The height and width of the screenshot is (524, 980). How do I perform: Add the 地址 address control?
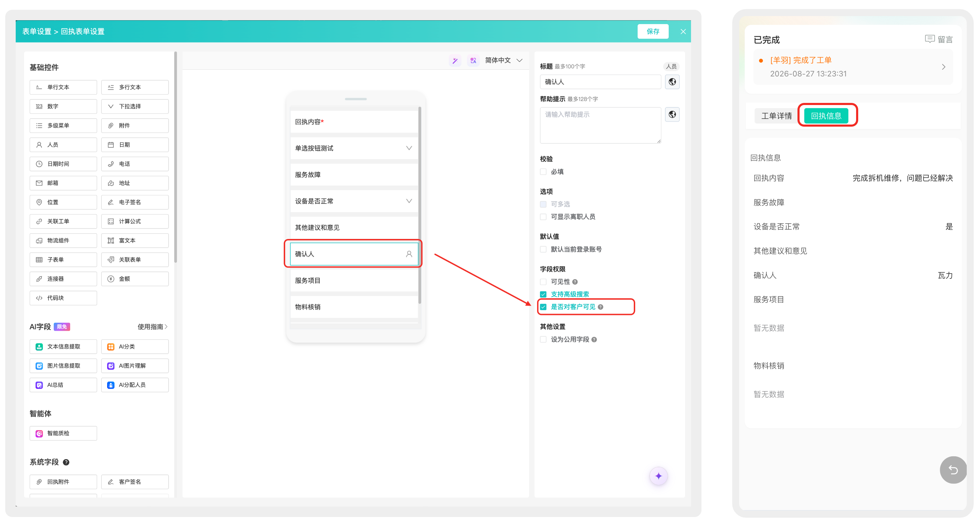(135, 183)
